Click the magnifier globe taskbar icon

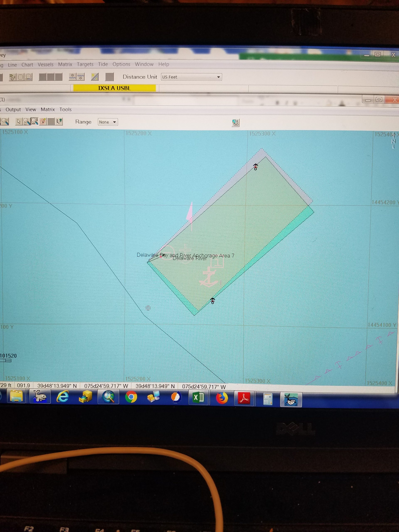point(108,397)
